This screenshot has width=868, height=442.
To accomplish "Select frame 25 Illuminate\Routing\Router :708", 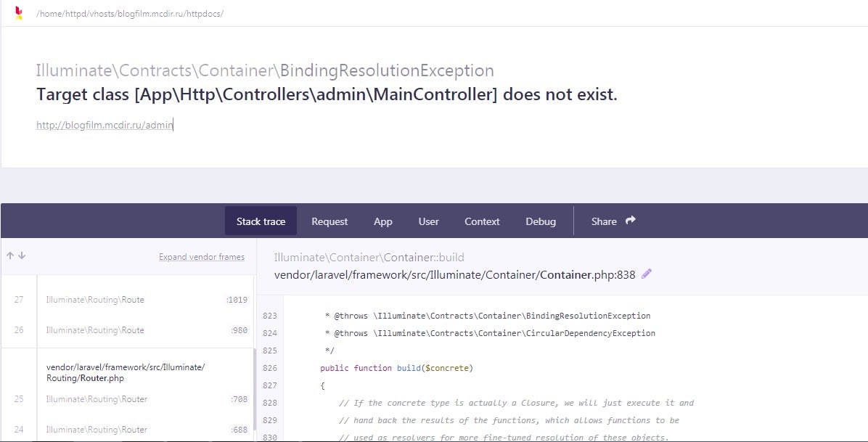I will [127, 398].
